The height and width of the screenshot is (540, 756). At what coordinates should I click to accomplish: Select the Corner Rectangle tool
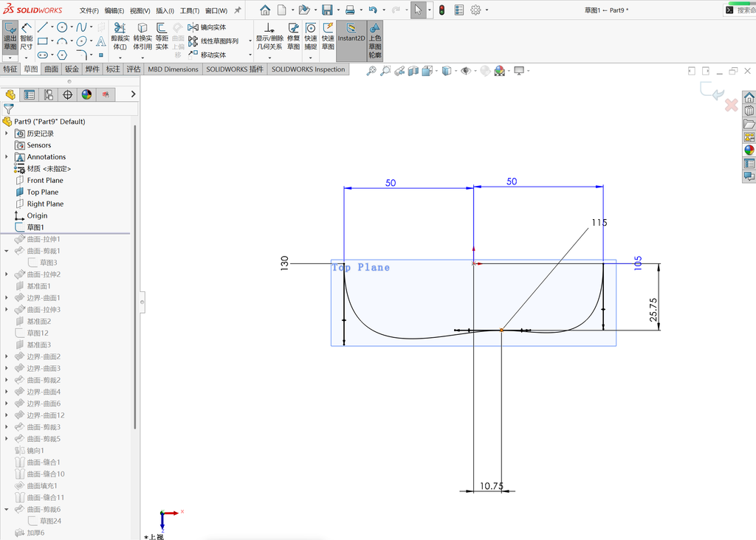click(x=42, y=41)
